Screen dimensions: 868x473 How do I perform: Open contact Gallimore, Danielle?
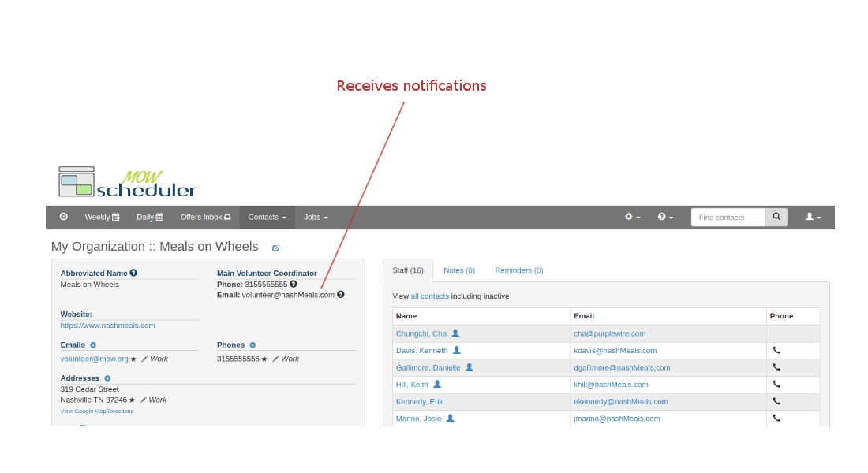(x=428, y=368)
